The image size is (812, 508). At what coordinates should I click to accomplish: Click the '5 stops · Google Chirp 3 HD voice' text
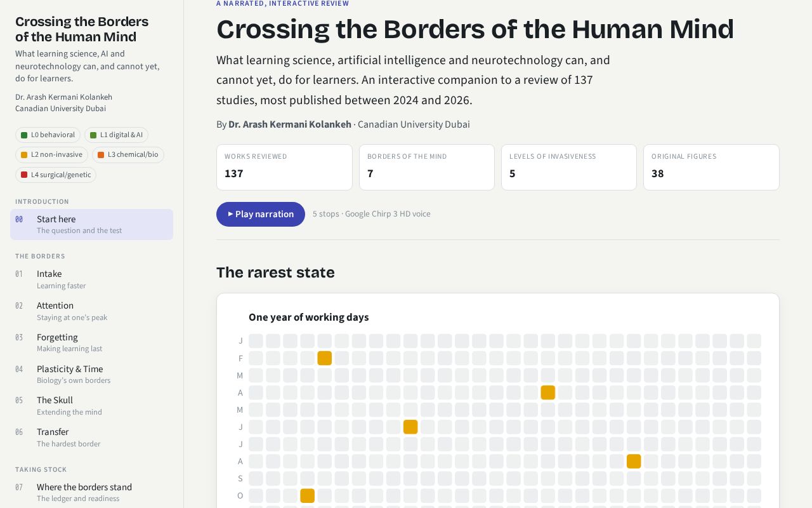(372, 214)
